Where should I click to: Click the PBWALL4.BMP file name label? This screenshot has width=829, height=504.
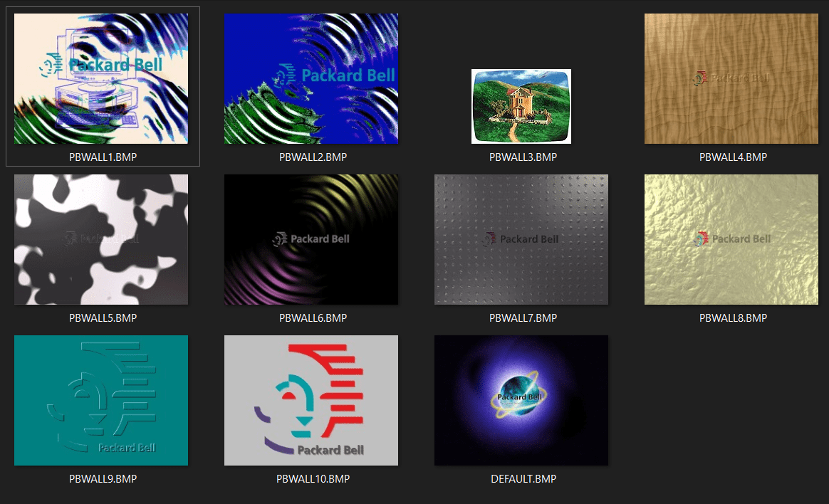pyautogui.click(x=733, y=157)
